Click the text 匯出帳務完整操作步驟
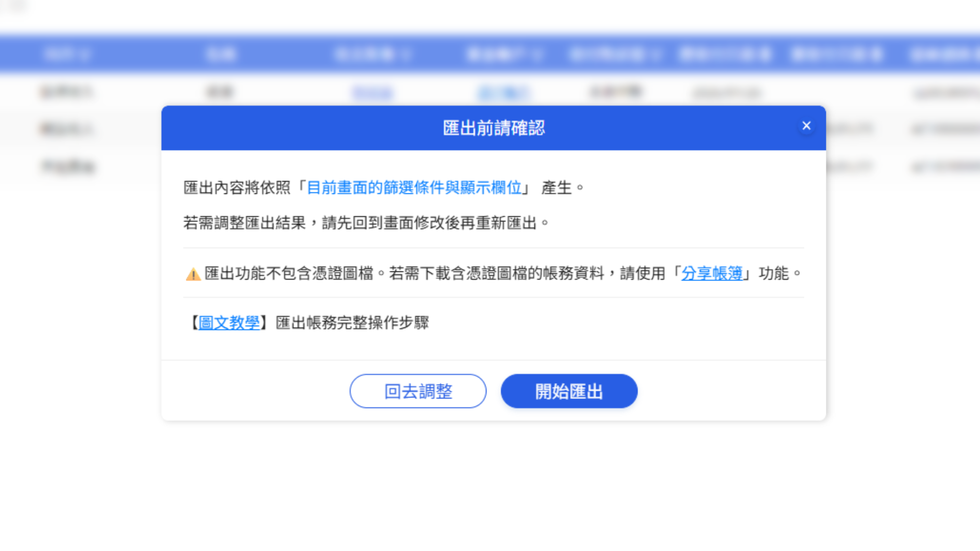Viewport: 980px width, 551px height. (x=352, y=322)
